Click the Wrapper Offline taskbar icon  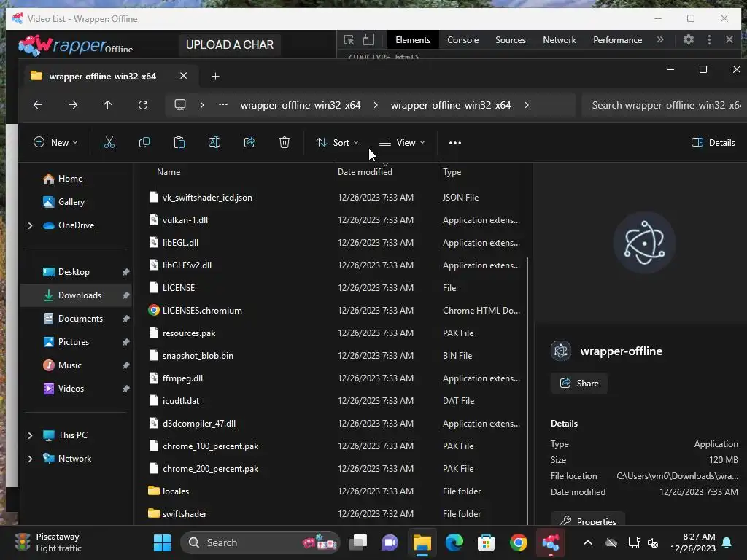coord(551,542)
